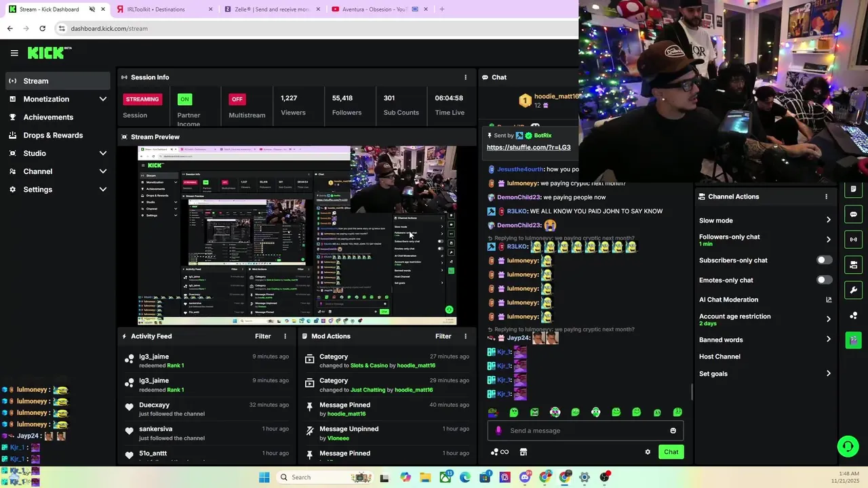Image resolution: width=868 pixels, height=488 pixels.
Task: Click the green clapperboard icon in the right strip
Action: coord(853,340)
